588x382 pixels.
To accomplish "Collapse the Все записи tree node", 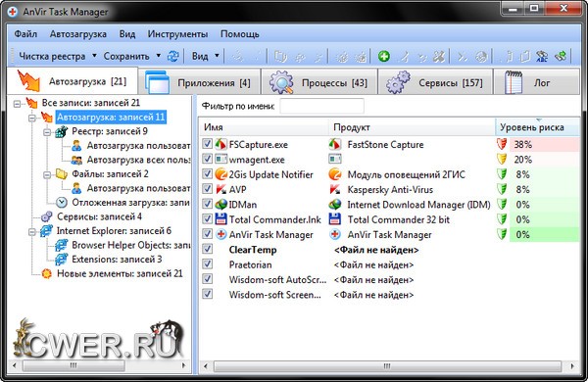I will click(x=18, y=103).
